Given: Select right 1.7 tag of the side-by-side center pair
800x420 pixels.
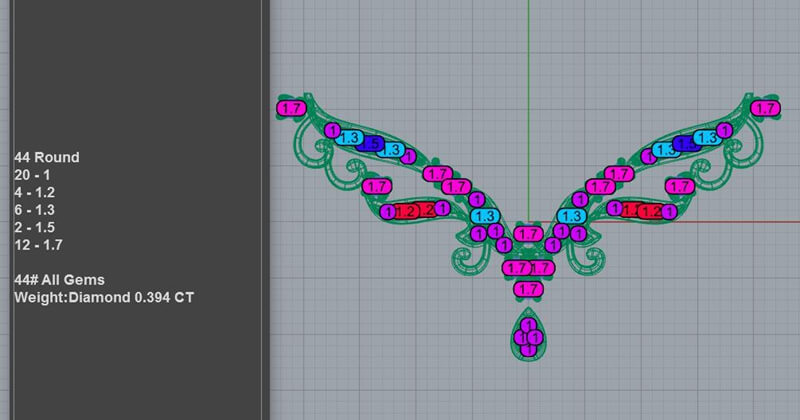Looking at the screenshot, I should click(542, 268).
